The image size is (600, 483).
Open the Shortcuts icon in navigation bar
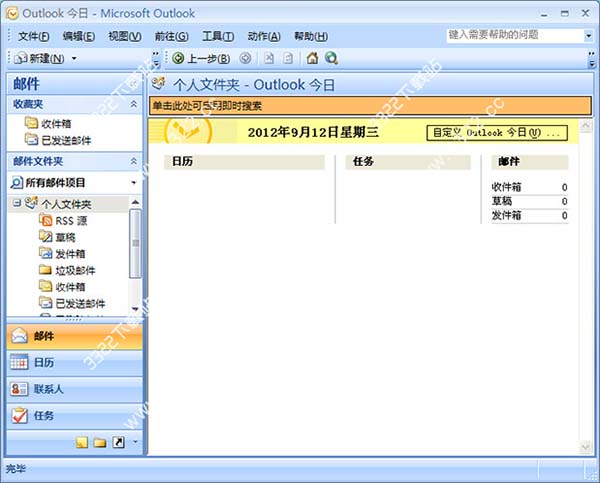coord(118,442)
